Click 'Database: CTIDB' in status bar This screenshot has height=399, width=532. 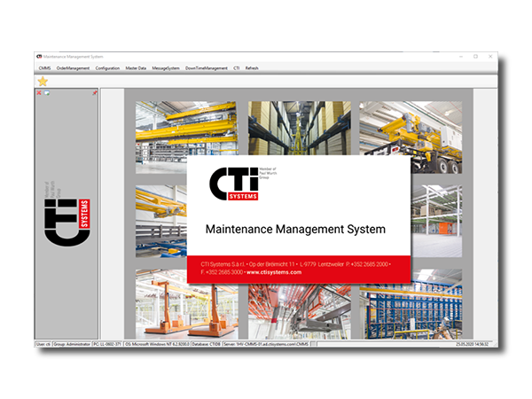[207, 344]
